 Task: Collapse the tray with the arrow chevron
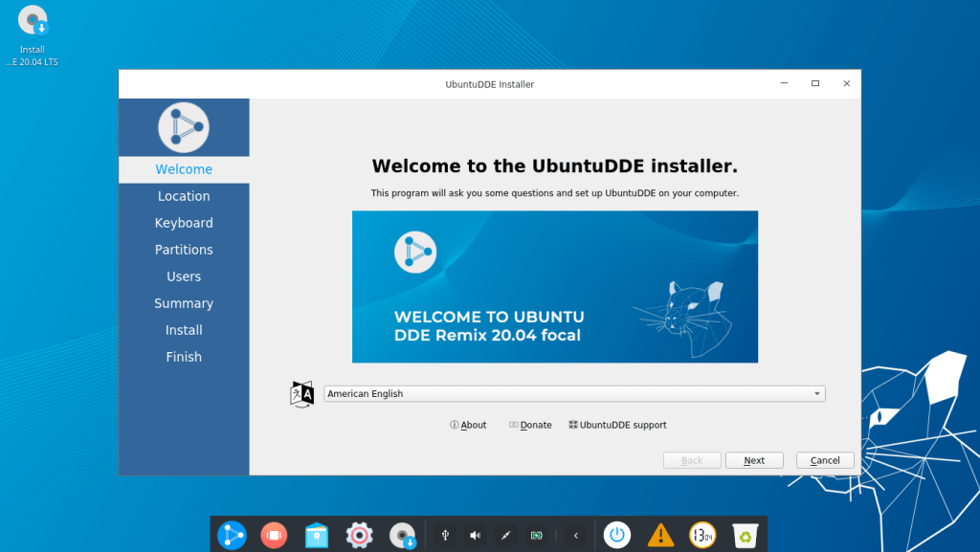point(575,535)
